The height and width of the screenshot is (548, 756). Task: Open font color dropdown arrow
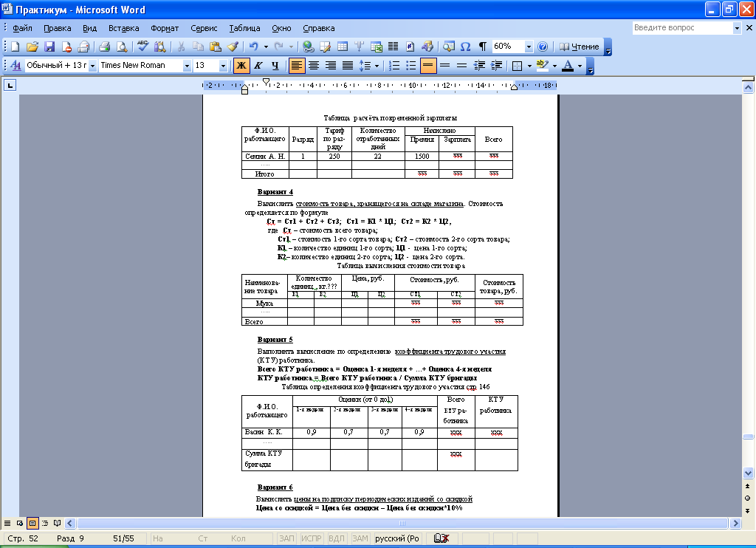(x=580, y=65)
